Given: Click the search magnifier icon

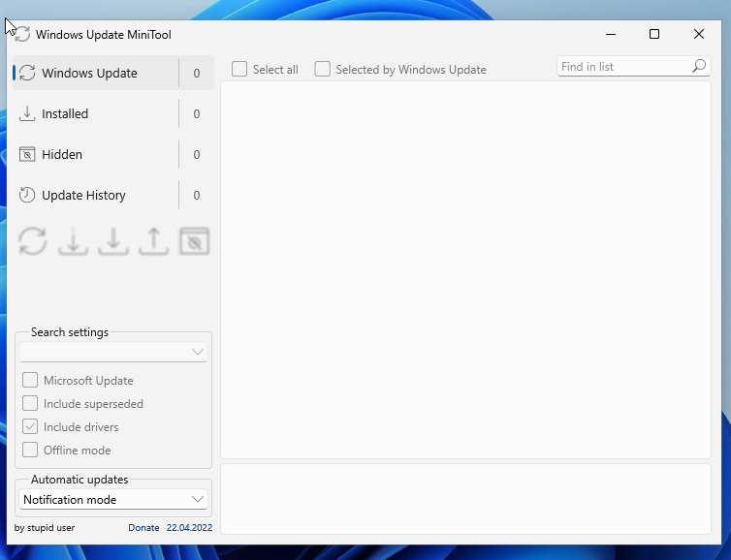Looking at the screenshot, I should (699, 67).
